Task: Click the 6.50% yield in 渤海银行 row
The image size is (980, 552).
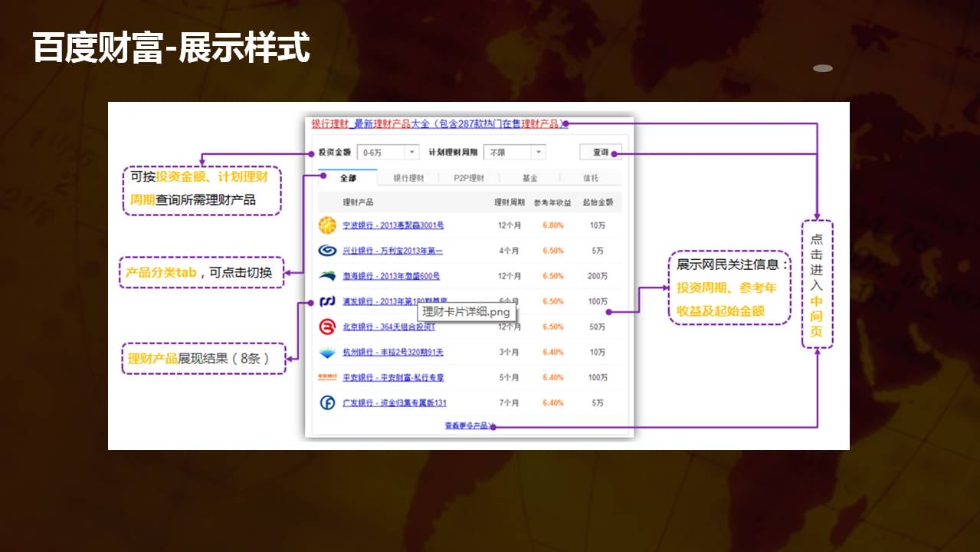Action: pos(553,276)
